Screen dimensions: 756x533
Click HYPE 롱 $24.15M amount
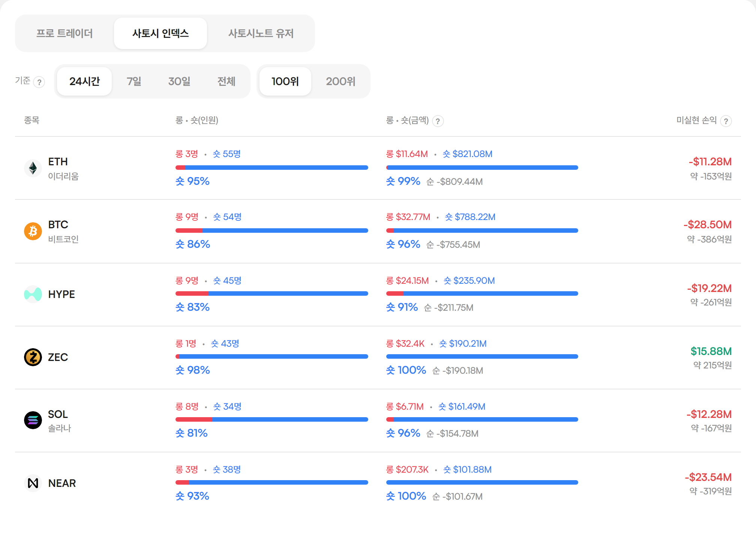pos(408,281)
